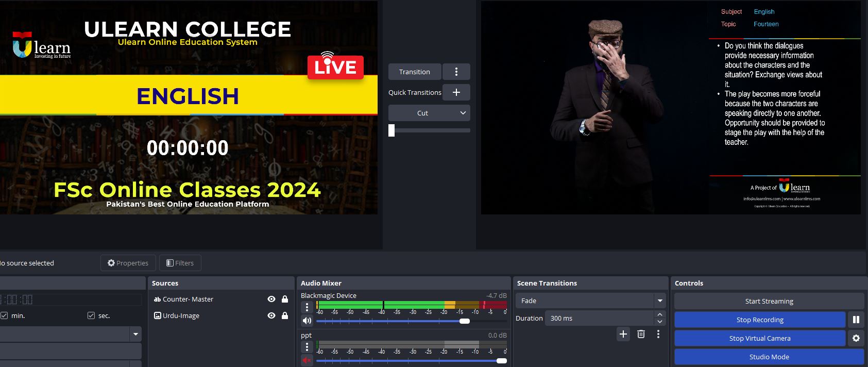Open source Filters
The image size is (868, 367).
coord(180,263)
